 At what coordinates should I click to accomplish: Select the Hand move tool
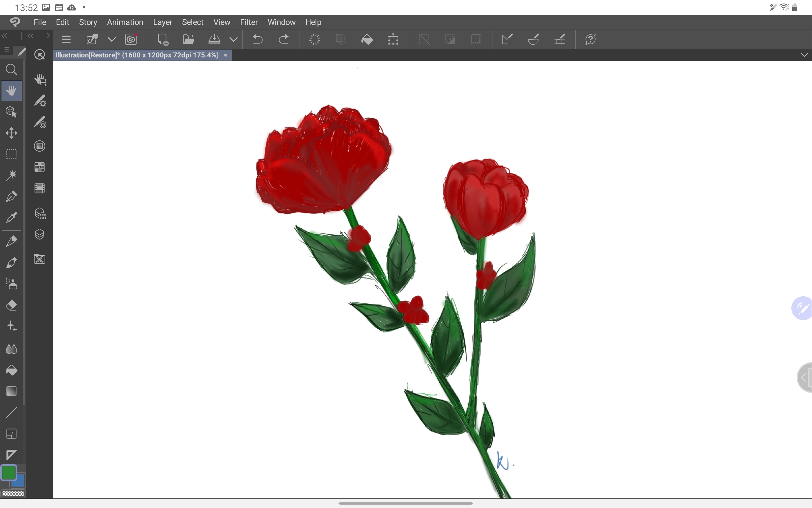[11, 91]
